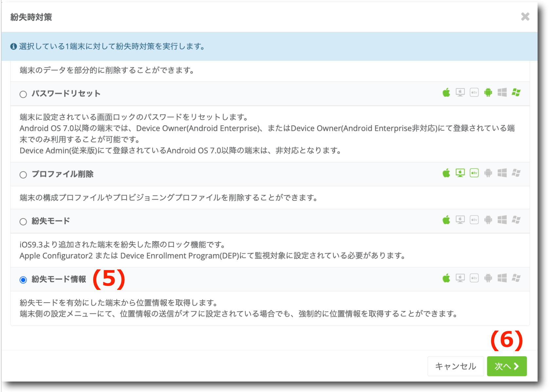Choose the 紛失モード radio button

[x=23, y=222]
